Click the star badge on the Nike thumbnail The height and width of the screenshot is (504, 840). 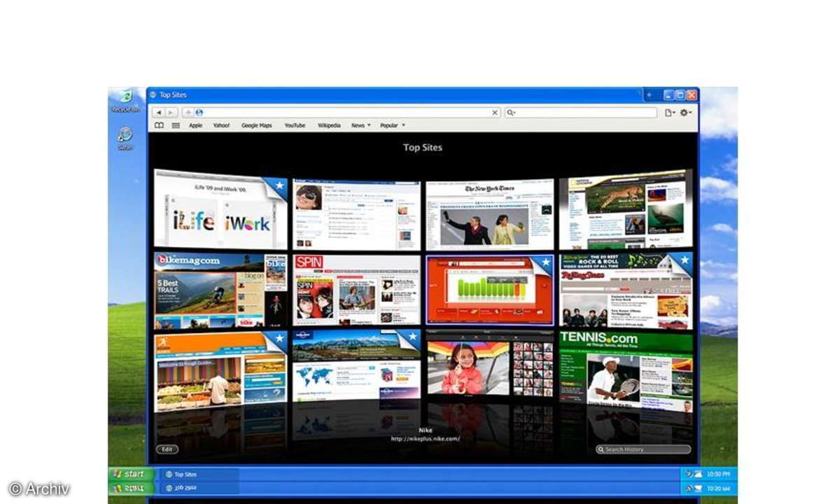(545, 264)
